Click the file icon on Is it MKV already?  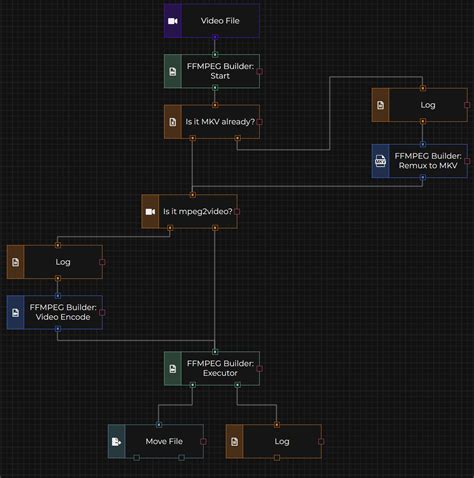coord(173,122)
